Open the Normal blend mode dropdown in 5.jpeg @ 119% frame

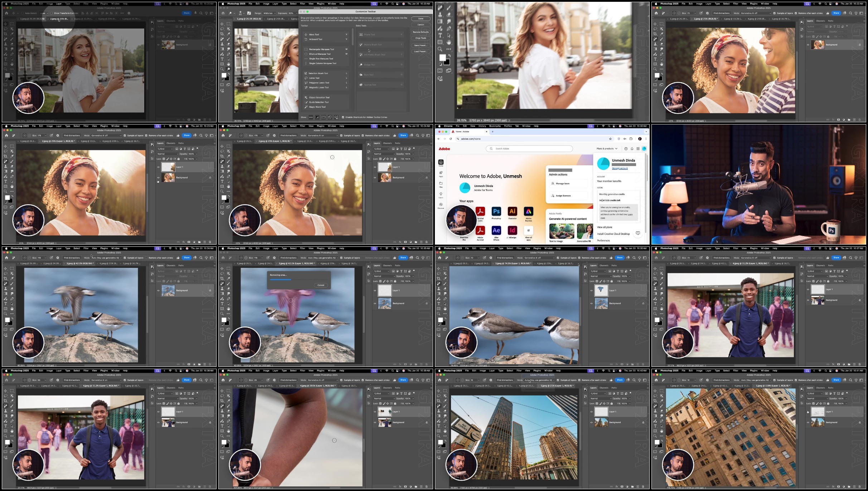click(x=818, y=398)
